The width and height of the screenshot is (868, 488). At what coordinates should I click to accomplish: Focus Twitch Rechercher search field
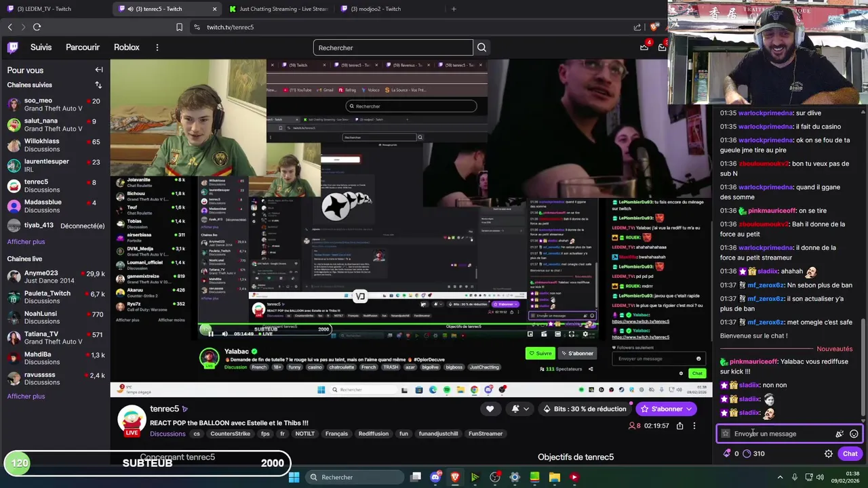[x=393, y=47]
